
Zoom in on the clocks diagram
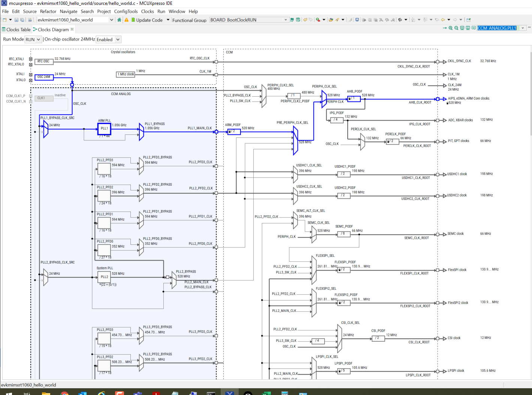coord(451,28)
